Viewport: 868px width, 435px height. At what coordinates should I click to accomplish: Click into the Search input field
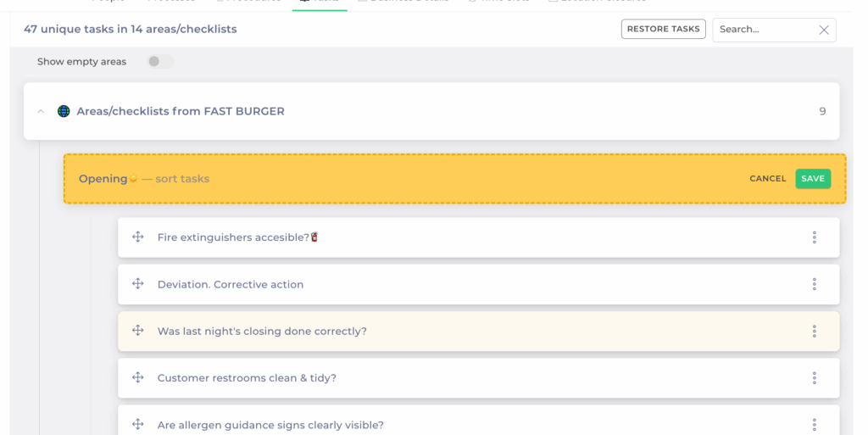[x=763, y=30]
